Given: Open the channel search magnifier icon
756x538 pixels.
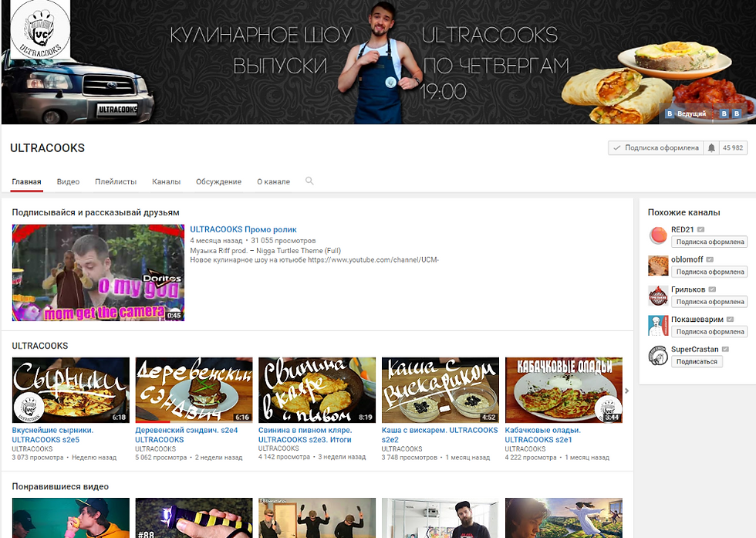Looking at the screenshot, I should 309,181.
